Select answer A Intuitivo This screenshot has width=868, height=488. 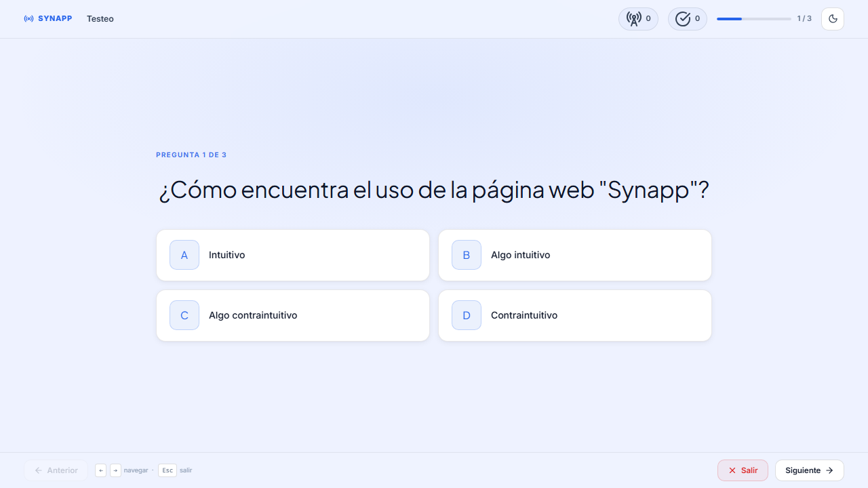tap(293, 255)
